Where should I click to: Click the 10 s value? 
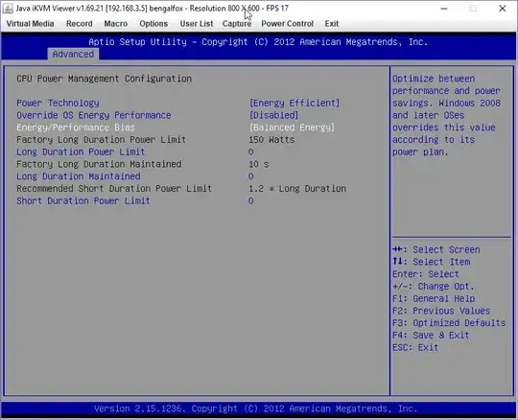tap(259, 164)
